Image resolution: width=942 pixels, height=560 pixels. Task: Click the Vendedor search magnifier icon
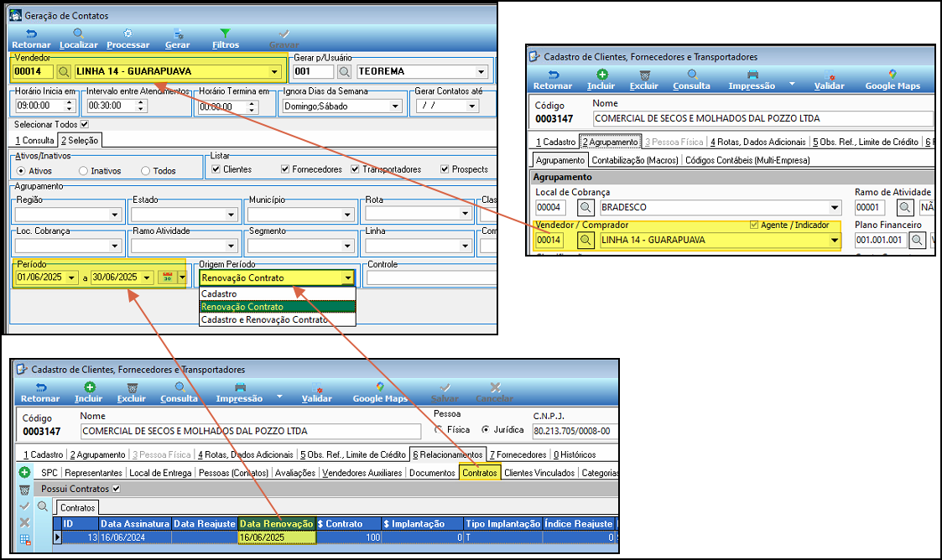click(x=63, y=71)
